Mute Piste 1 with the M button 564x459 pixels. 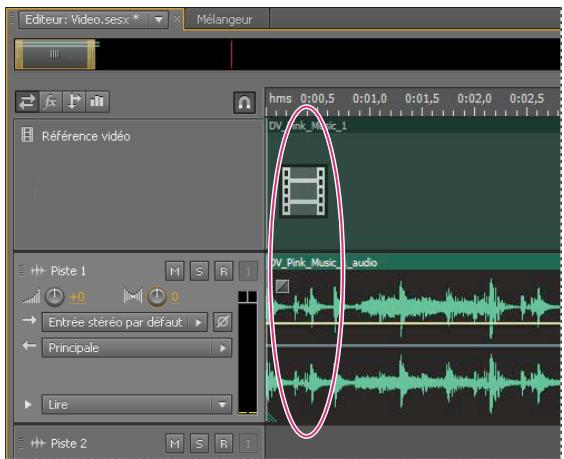coord(175,271)
